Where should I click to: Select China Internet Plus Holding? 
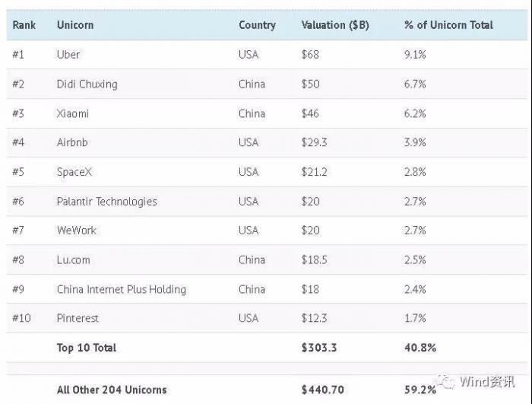click(121, 289)
